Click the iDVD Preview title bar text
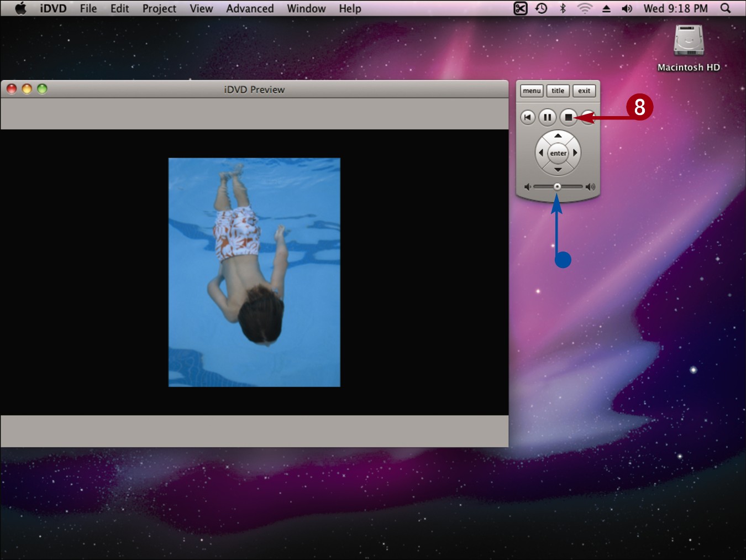The height and width of the screenshot is (560, 746). coord(254,90)
